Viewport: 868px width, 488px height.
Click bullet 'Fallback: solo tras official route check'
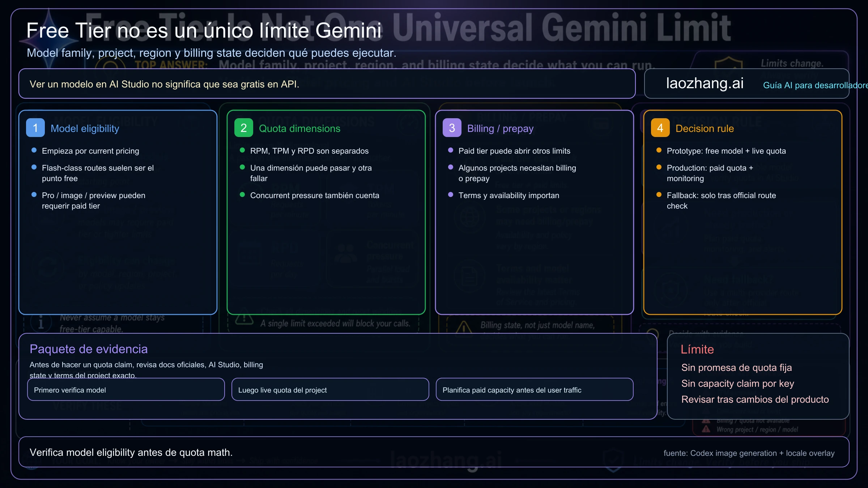coord(722,201)
